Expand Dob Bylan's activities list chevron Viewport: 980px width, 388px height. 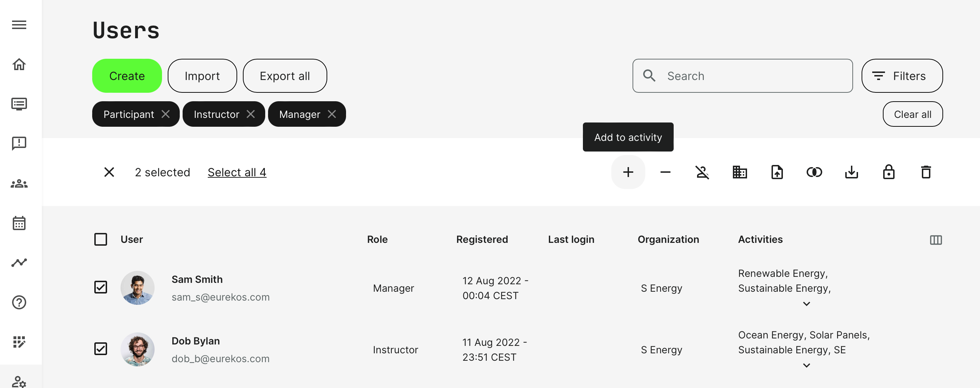806,365
